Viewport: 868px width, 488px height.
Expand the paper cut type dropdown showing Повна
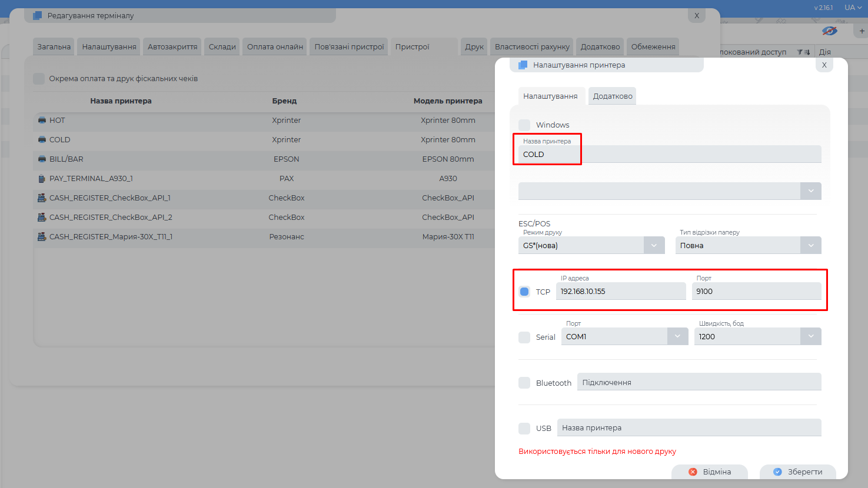coord(810,245)
